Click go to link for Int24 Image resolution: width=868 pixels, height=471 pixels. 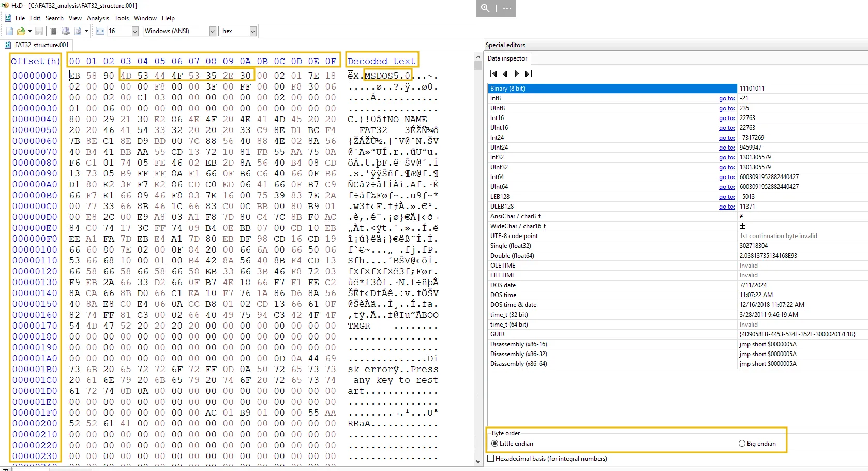pos(727,138)
